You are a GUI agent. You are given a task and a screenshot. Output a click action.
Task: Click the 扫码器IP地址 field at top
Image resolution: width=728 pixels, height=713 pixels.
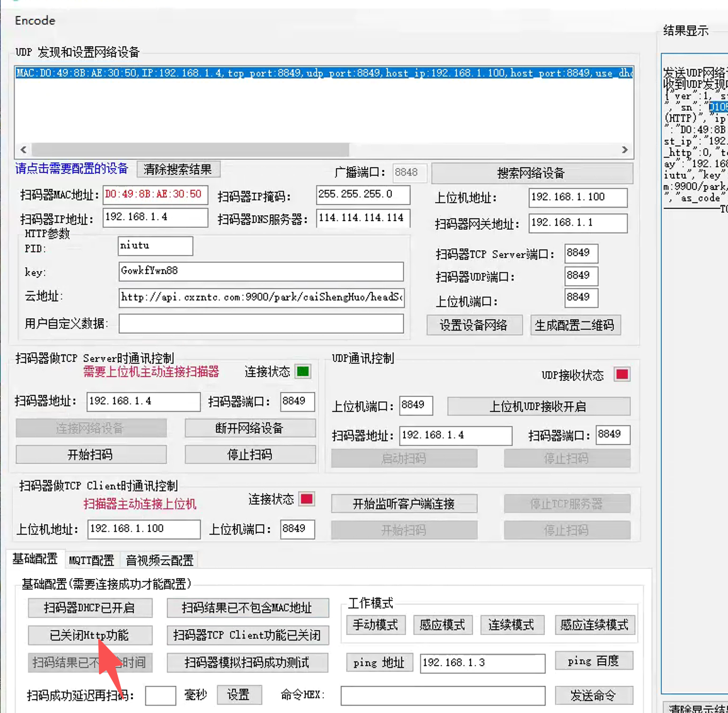pyautogui.click(x=155, y=217)
